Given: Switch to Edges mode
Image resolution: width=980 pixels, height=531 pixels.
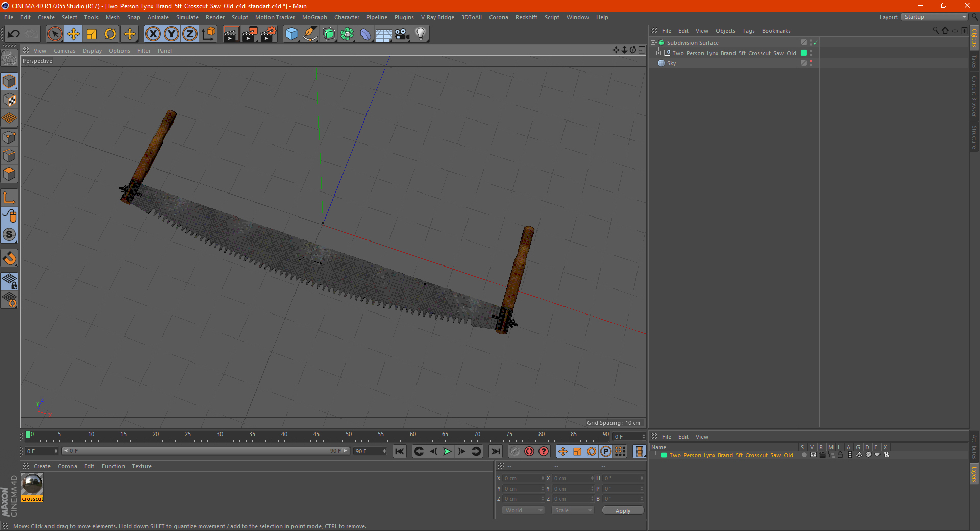Looking at the screenshot, I should coord(9,155).
